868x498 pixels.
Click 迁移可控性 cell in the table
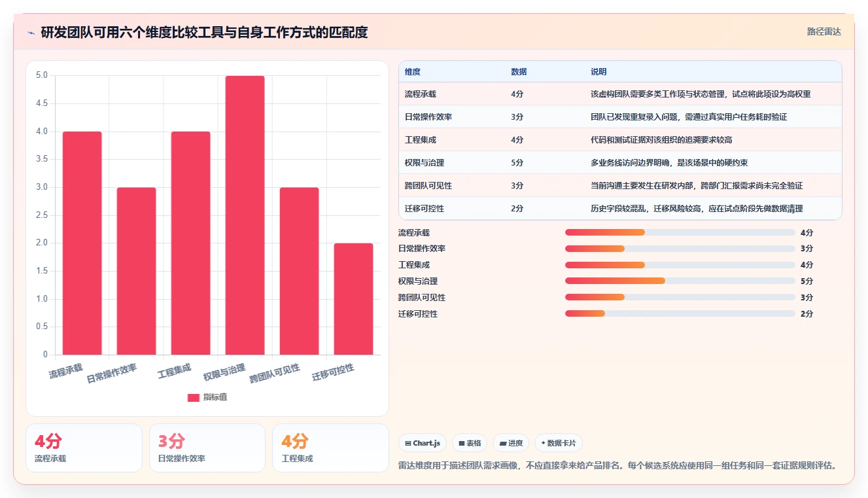[425, 209]
